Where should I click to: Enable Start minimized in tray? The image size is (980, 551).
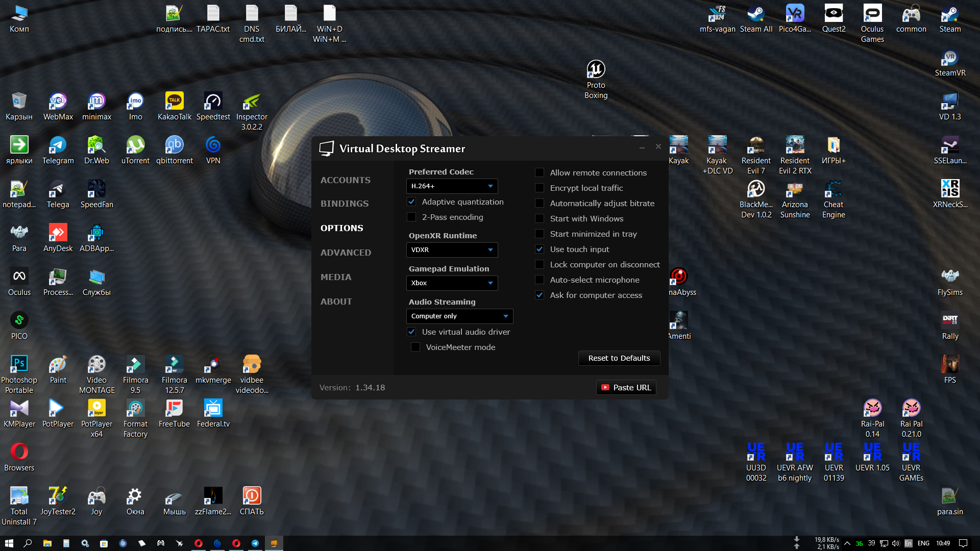540,234
